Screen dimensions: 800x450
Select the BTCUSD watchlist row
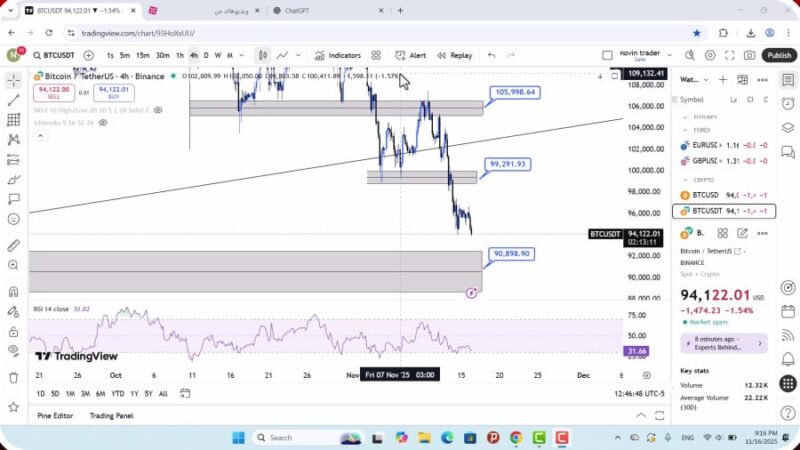pyautogui.click(x=724, y=195)
